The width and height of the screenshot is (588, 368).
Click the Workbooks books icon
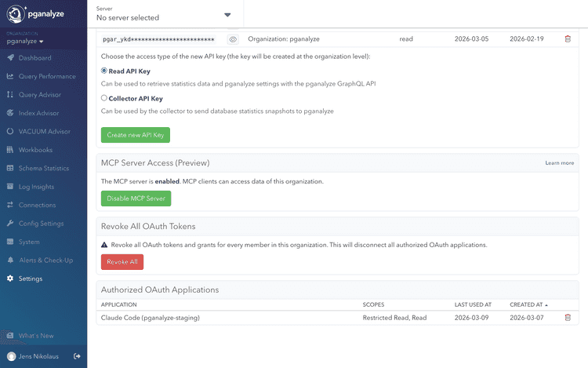[x=10, y=150]
